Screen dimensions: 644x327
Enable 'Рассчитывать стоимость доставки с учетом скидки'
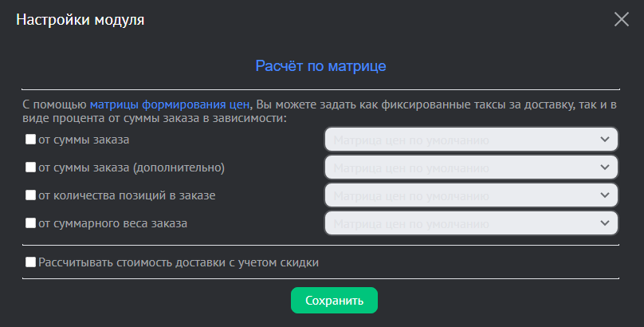31,262
